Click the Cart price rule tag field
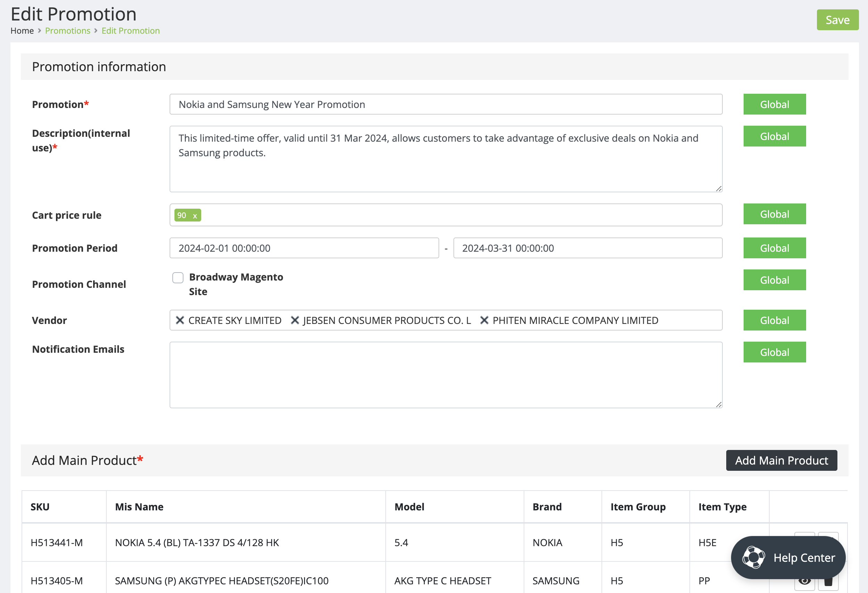 point(446,215)
